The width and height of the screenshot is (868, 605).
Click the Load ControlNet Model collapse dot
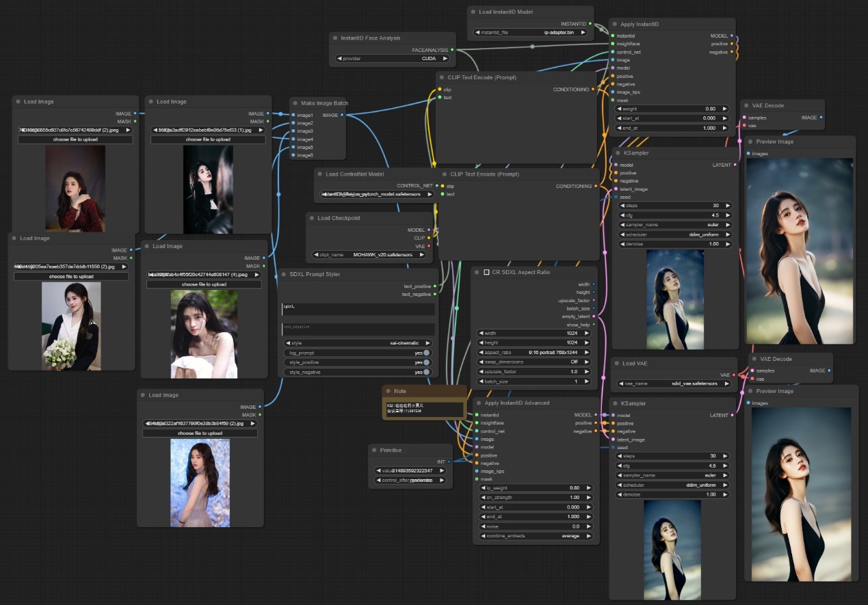[x=319, y=174]
